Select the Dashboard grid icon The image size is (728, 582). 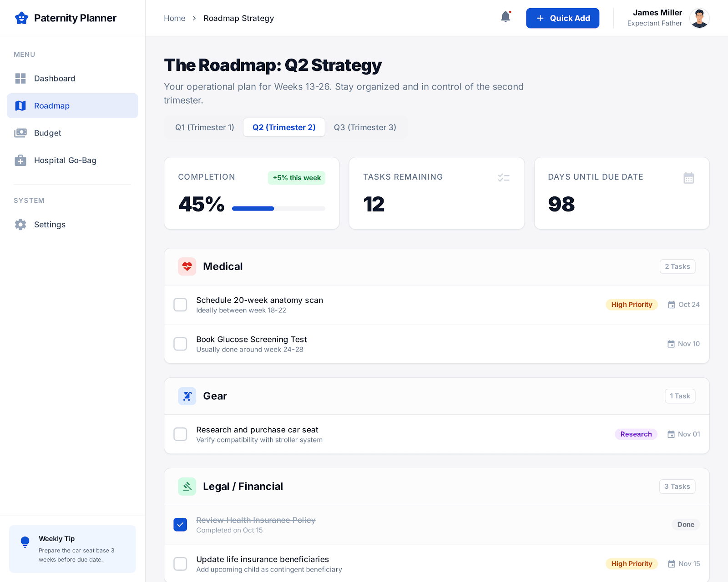coord(20,78)
